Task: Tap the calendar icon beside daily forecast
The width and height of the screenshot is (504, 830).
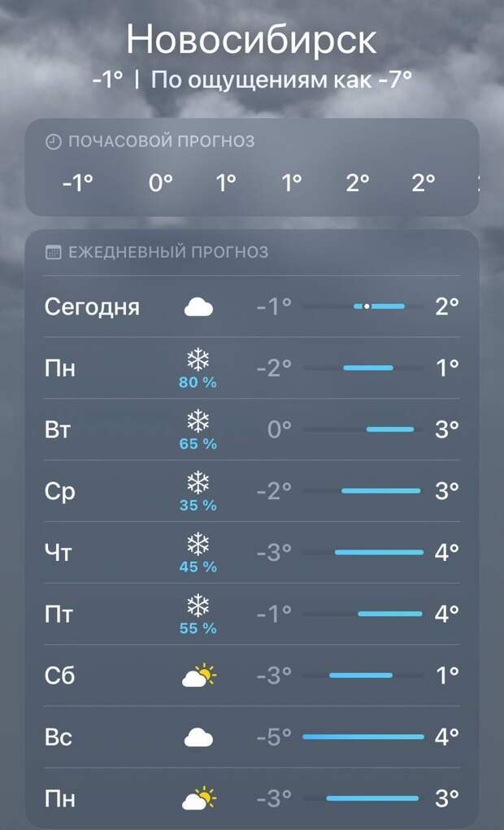Action: (x=53, y=252)
